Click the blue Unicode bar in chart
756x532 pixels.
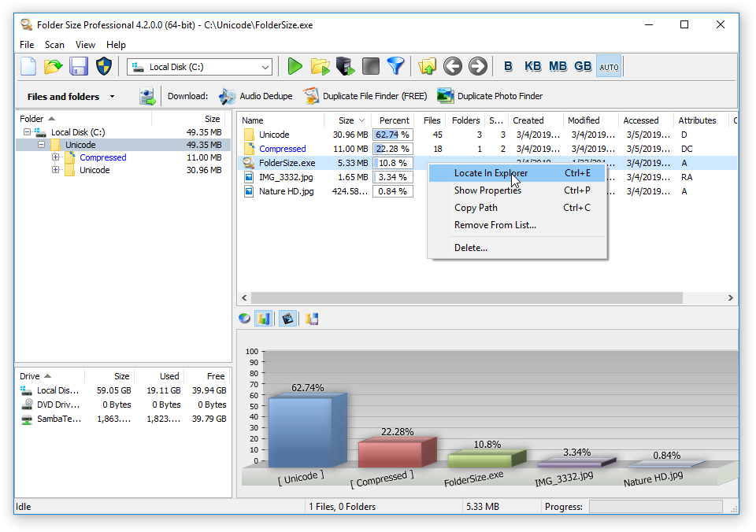coord(301,431)
